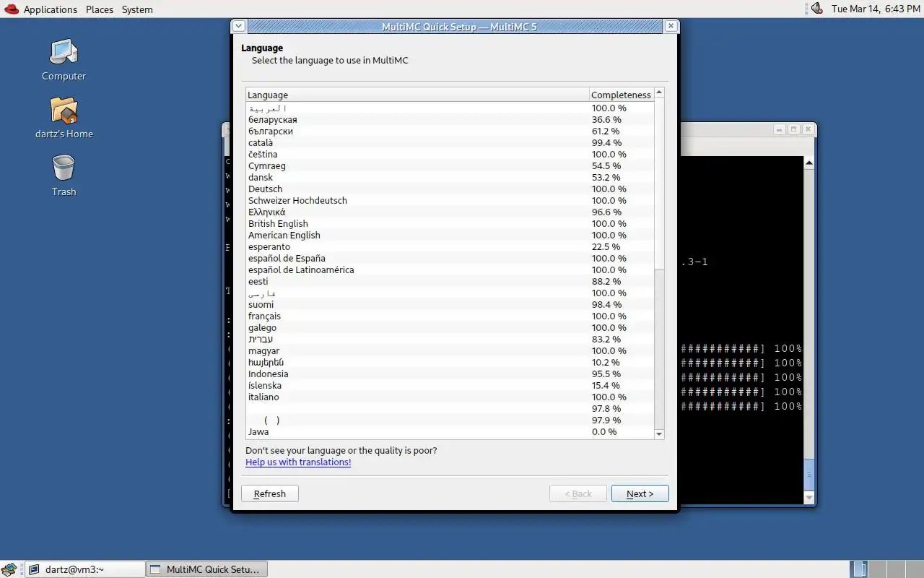Switch to MultiMC Quick Setup taskbar item
This screenshot has width=924, height=578.
click(207, 569)
